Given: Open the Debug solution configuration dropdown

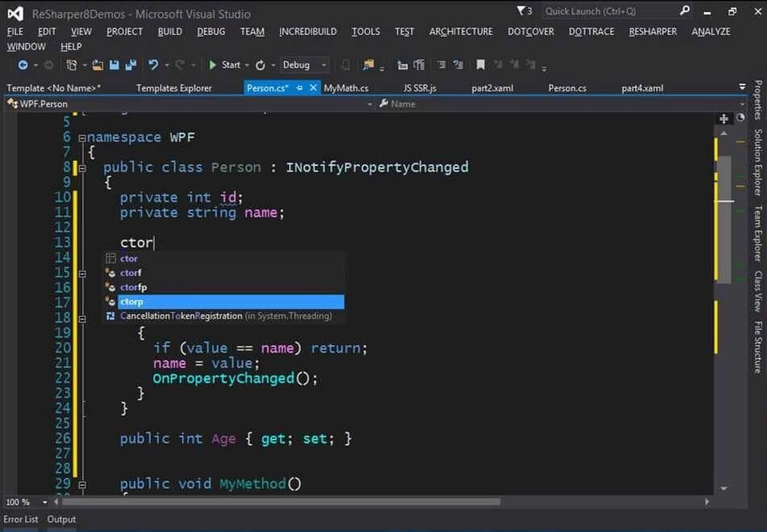Looking at the screenshot, I should click(303, 65).
